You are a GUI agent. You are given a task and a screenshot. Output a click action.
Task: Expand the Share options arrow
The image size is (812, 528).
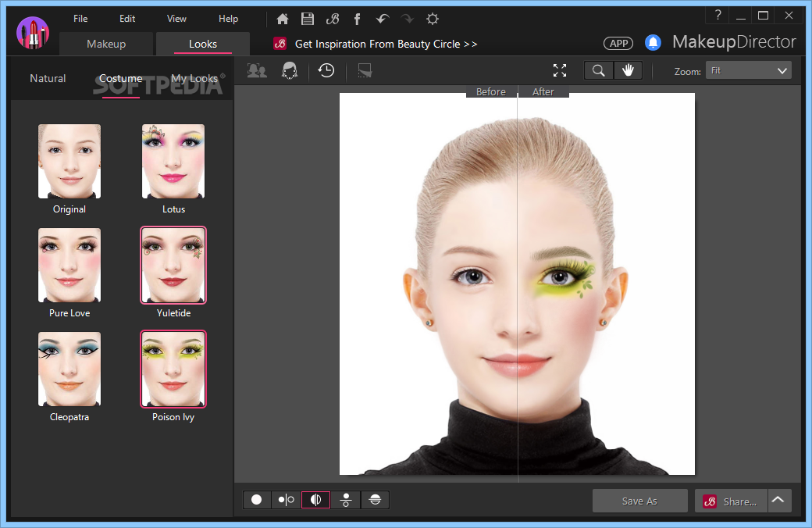point(779,501)
